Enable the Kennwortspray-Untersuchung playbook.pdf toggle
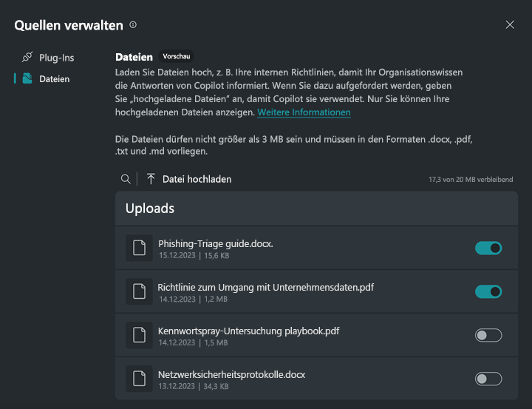The height and width of the screenshot is (409, 532). 488,335
